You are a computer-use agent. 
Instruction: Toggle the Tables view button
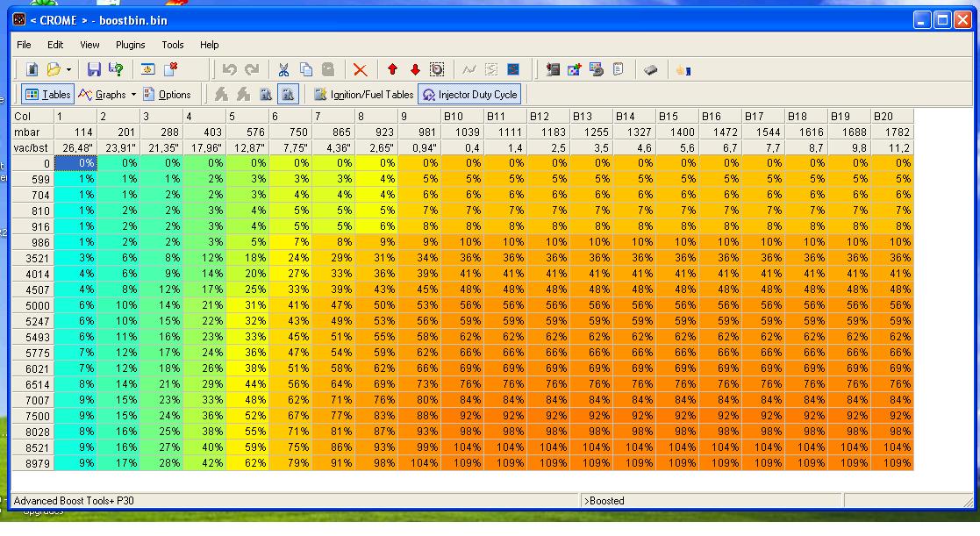coord(48,95)
